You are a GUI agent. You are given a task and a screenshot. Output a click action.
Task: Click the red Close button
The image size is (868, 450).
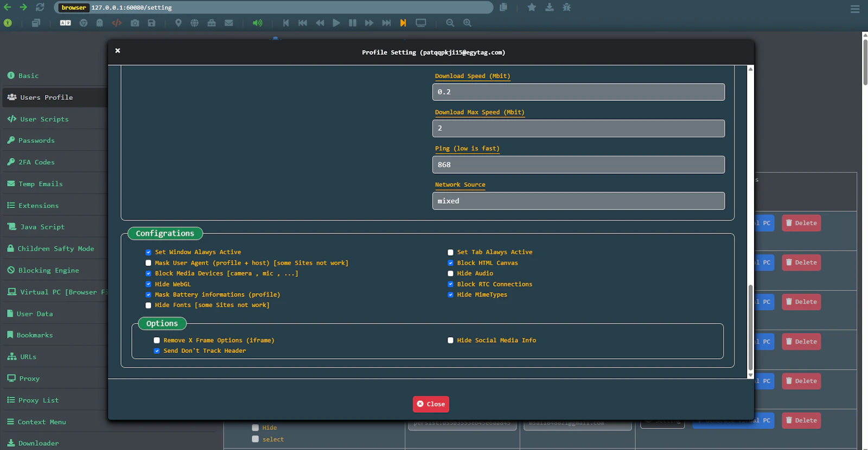click(431, 404)
